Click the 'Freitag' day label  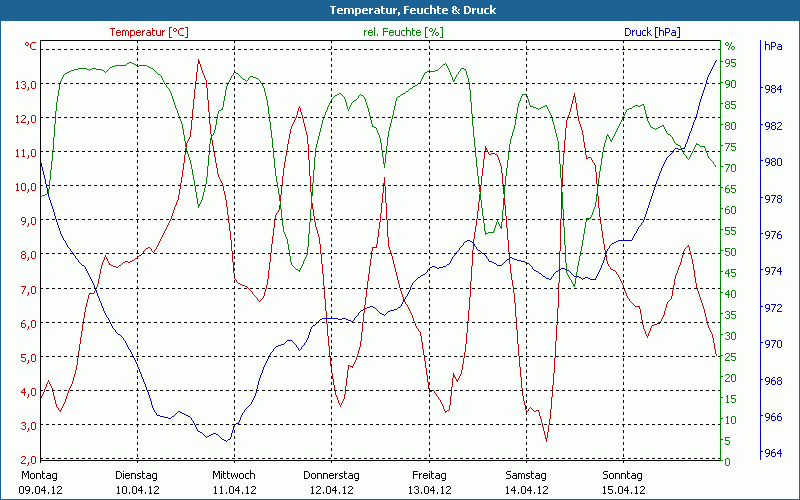(x=430, y=476)
